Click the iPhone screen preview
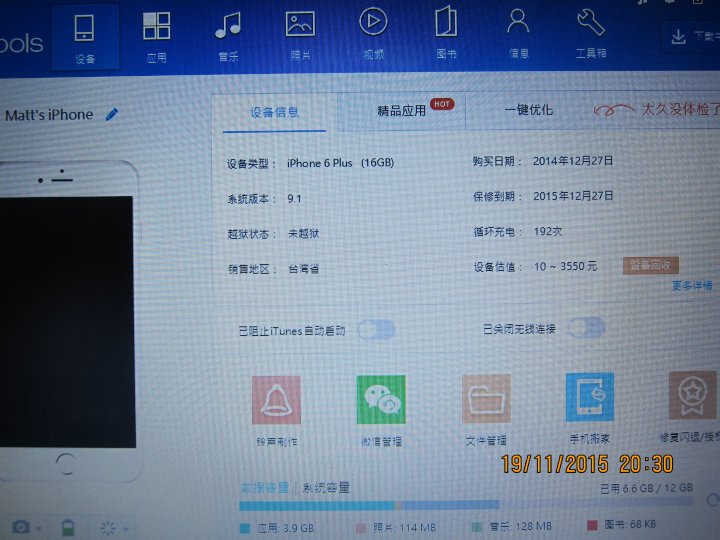The image size is (720, 540). pyautogui.click(x=68, y=321)
